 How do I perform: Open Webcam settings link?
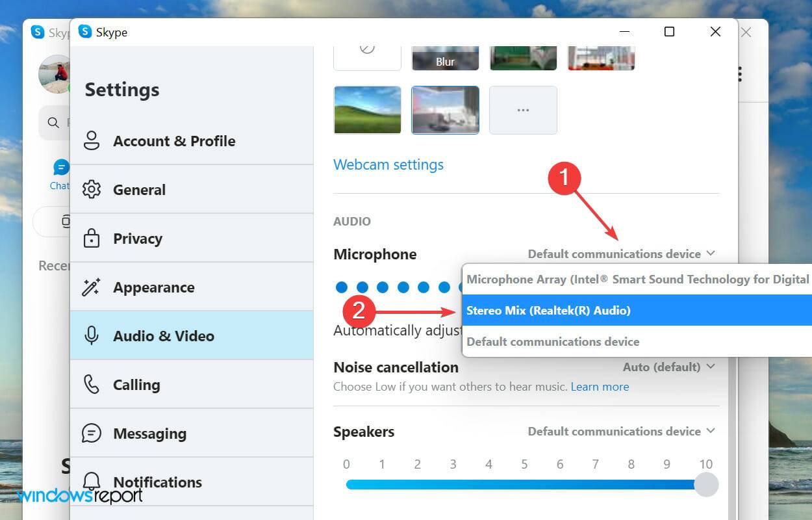(388, 164)
